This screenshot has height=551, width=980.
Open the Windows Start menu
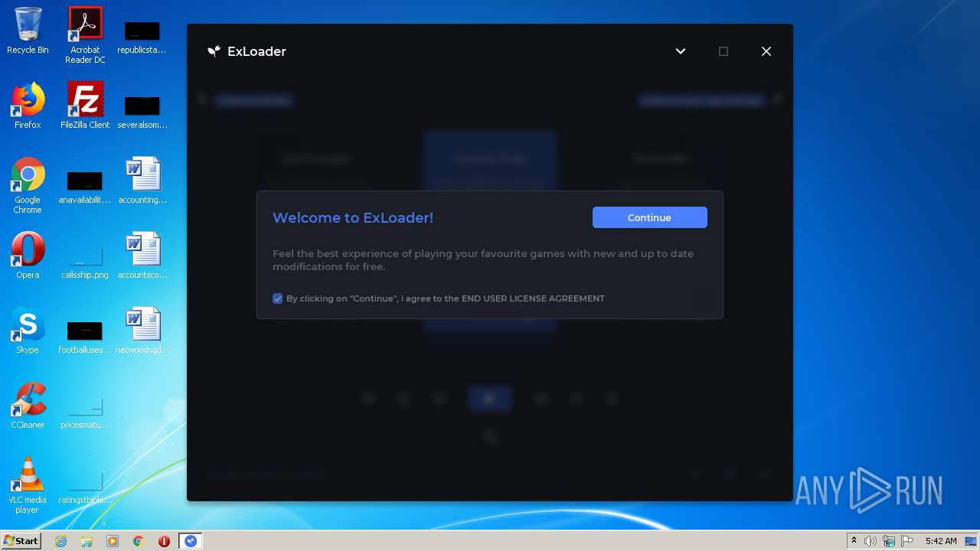click(21, 541)
